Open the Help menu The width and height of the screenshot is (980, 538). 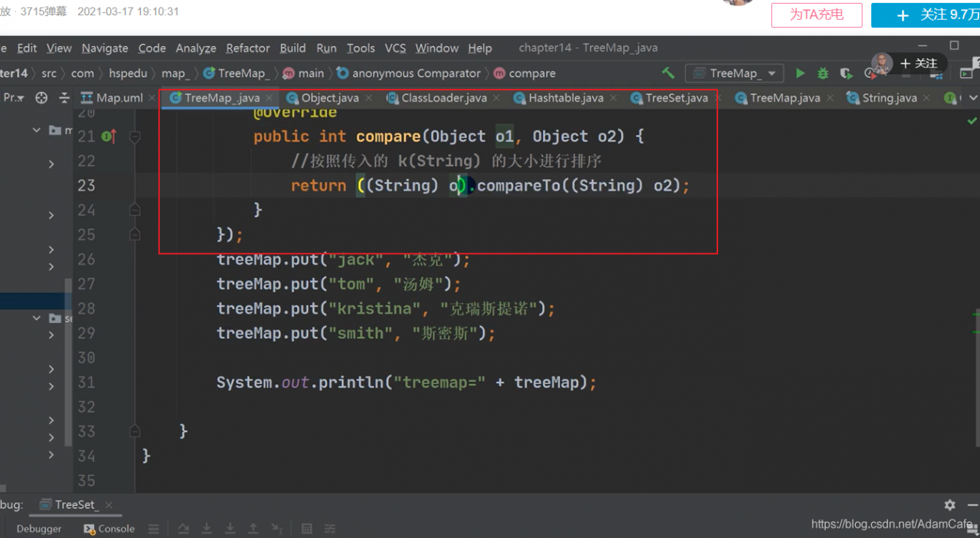[x=480, y=47]
